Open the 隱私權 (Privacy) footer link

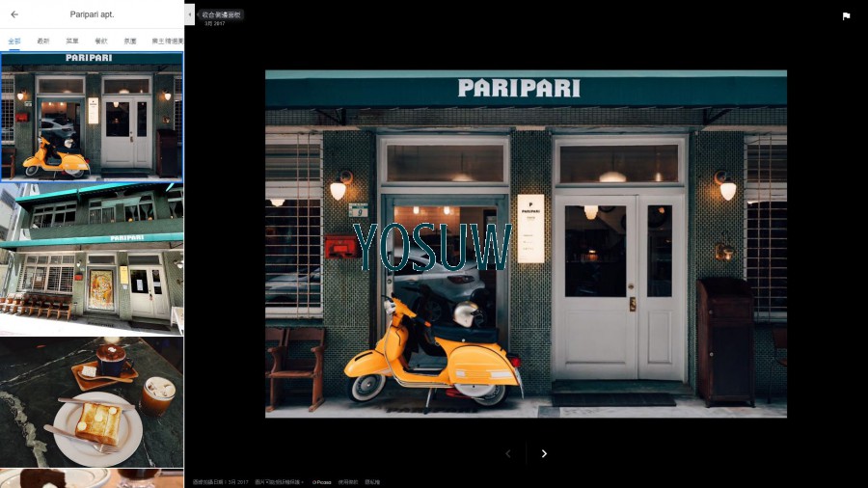(372, 482)
